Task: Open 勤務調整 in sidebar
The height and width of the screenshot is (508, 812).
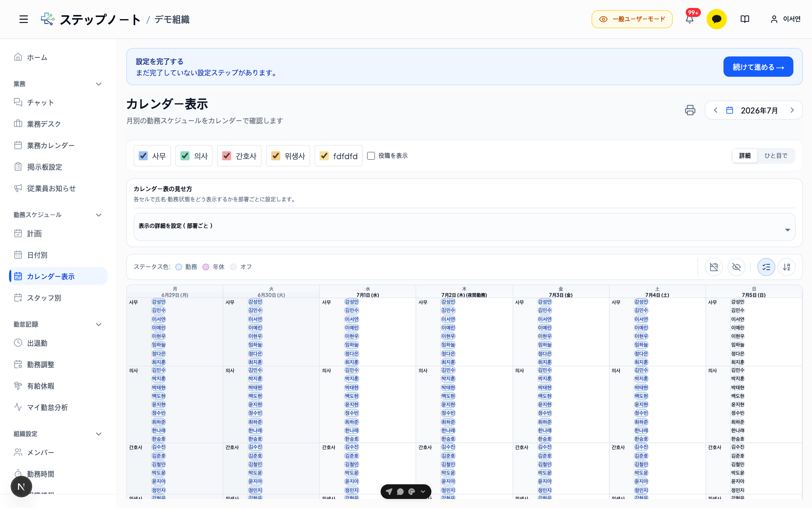Action: point(58,365)
